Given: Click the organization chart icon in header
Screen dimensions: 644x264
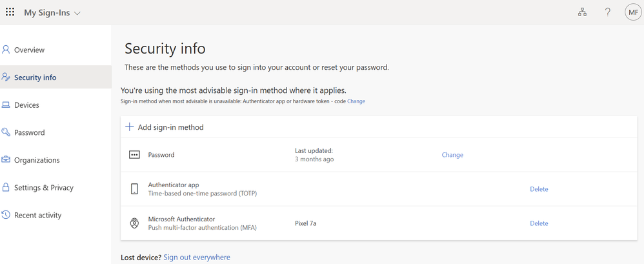Looking at the screenshot, I should 582,12.
